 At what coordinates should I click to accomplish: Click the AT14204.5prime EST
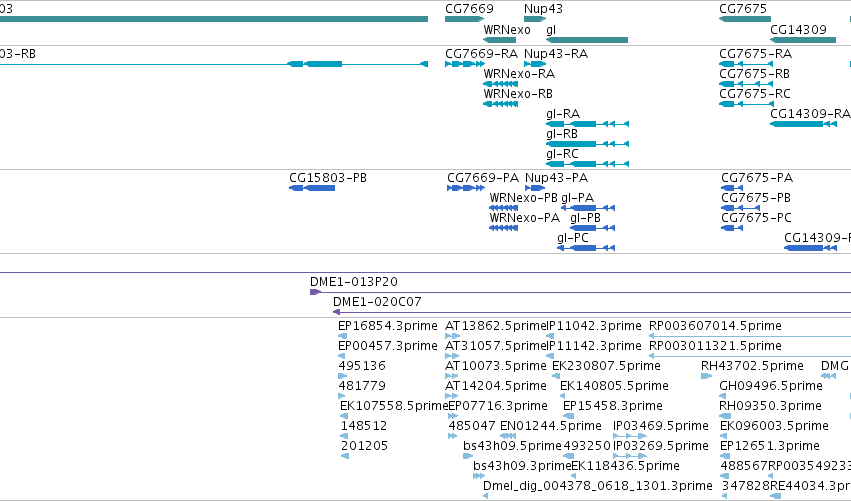click(452, 397)
